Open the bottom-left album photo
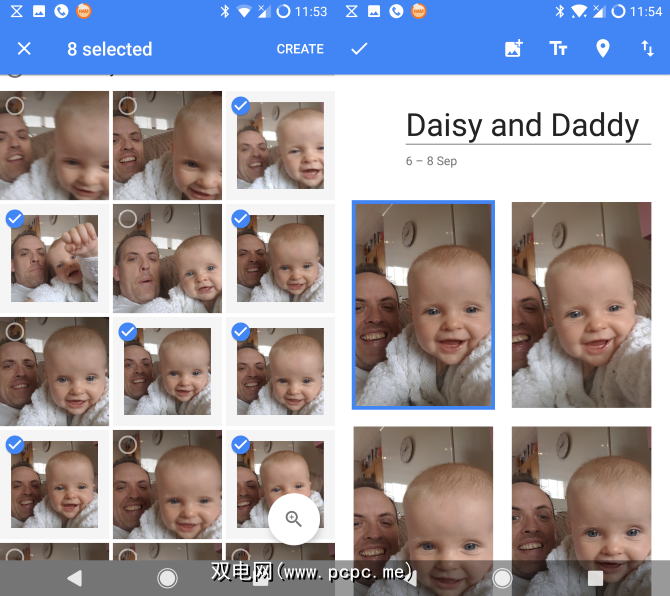The width and height of the screenshot is (670, 596). coord(423,511)
